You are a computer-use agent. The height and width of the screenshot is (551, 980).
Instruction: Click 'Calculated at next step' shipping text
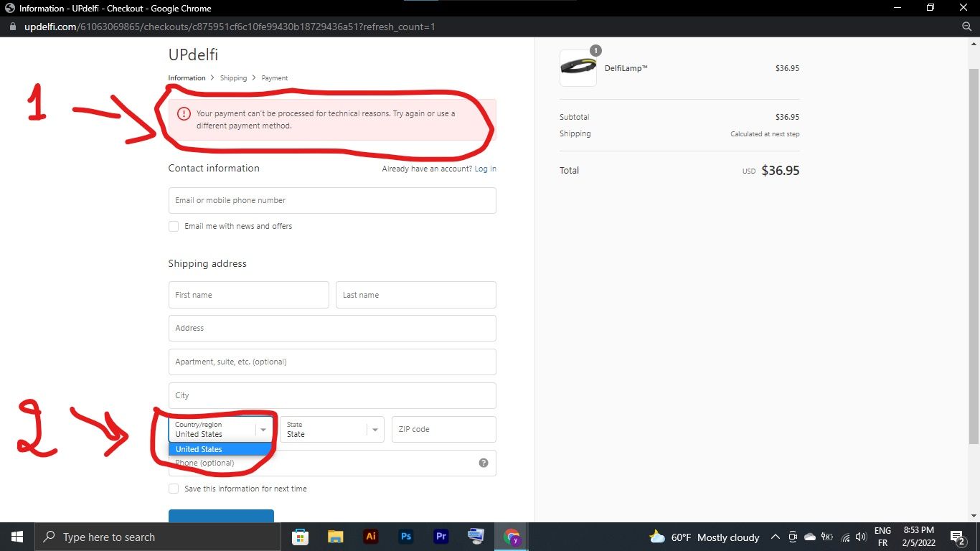click(765, 134)
